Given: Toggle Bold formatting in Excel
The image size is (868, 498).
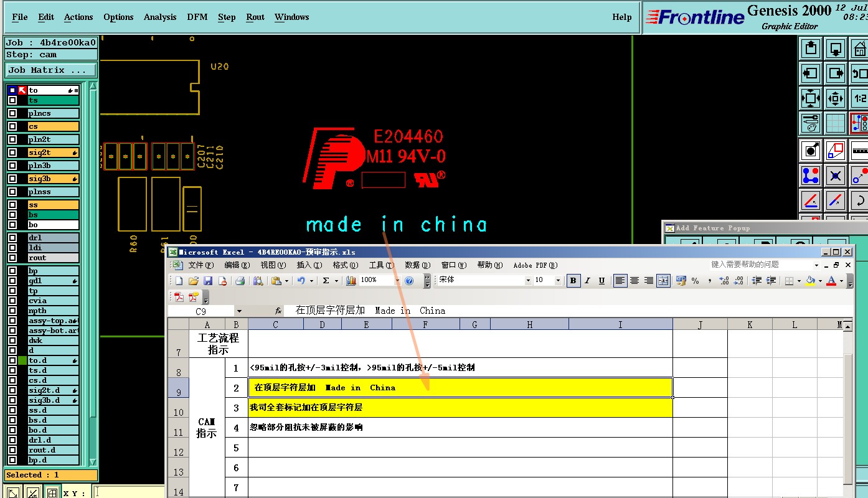Looking at the screenshot, I should click(x=573, y=281).
